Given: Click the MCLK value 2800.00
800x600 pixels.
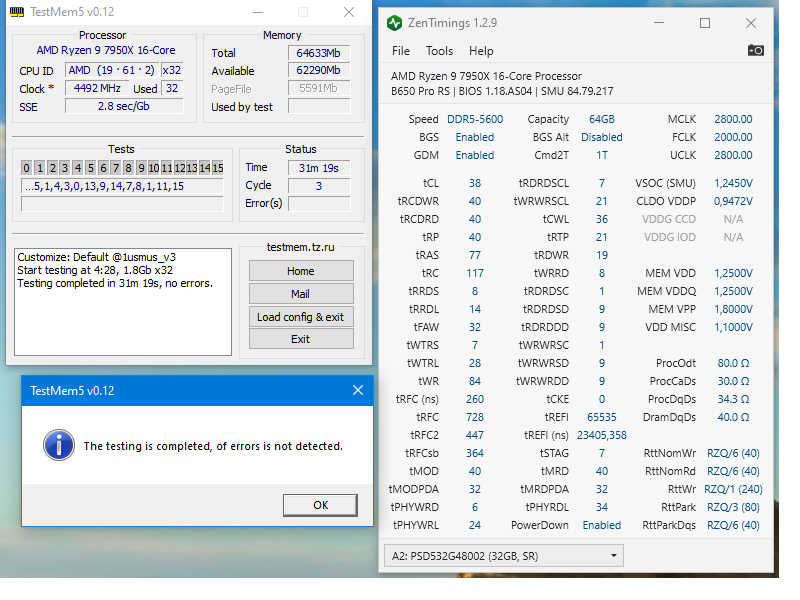Looking at the screenshot, I should click(x=733, y=119).
